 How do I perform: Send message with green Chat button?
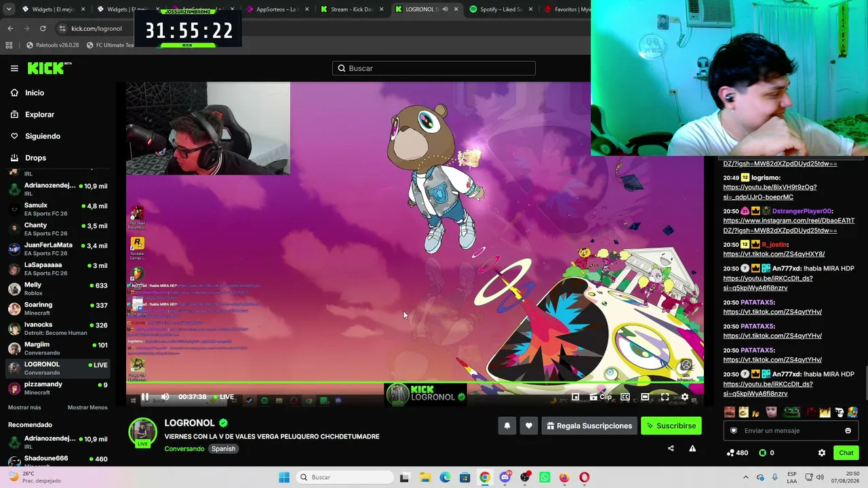846,453
